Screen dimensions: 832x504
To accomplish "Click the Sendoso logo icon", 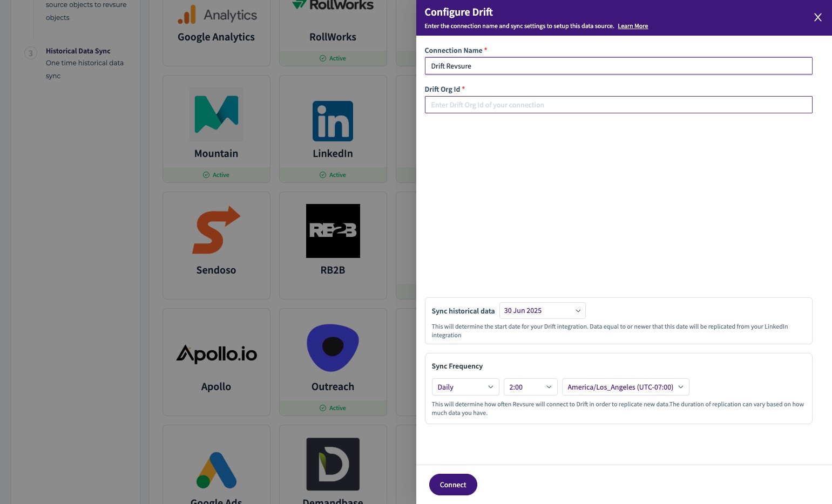I will (x=217, y=230).
